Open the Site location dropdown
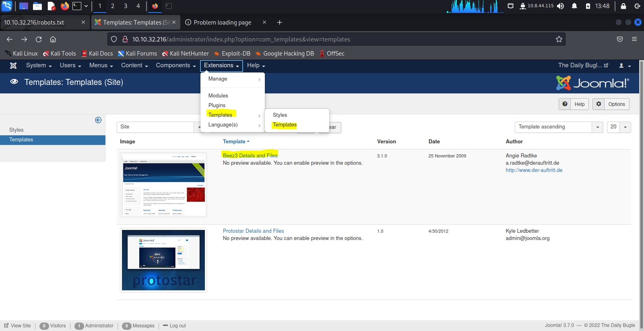 tap(159, 127)
